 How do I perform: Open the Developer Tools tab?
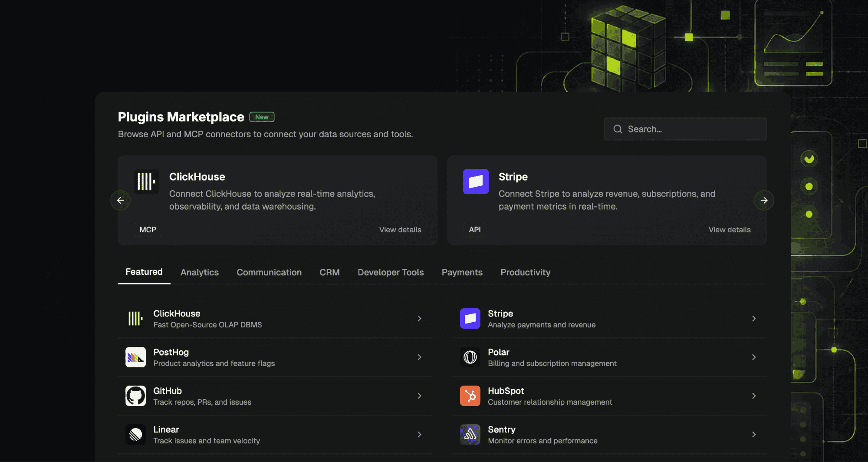pos(391,272)
